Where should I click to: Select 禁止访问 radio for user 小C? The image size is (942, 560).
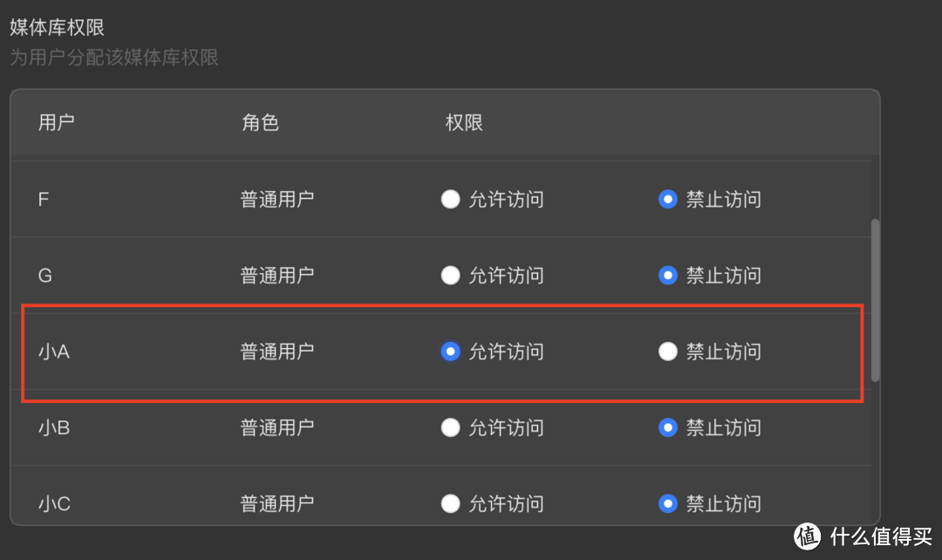click(667, 503)
